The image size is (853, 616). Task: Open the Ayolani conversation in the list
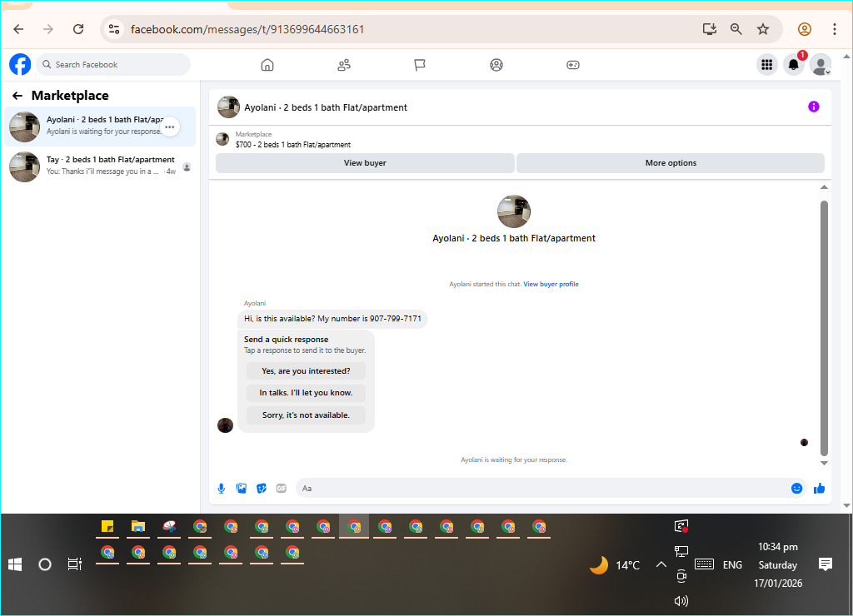click(x=100, y=127)
